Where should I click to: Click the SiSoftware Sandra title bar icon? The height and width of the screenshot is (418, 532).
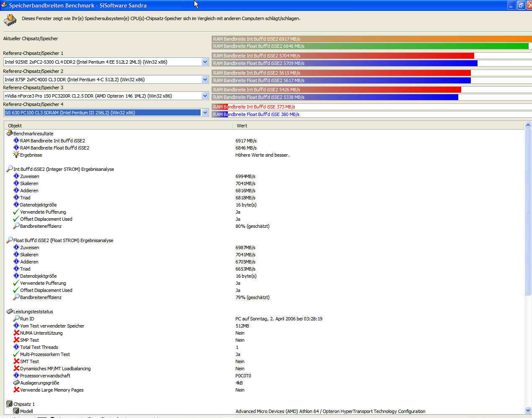[x=4, y=5]
